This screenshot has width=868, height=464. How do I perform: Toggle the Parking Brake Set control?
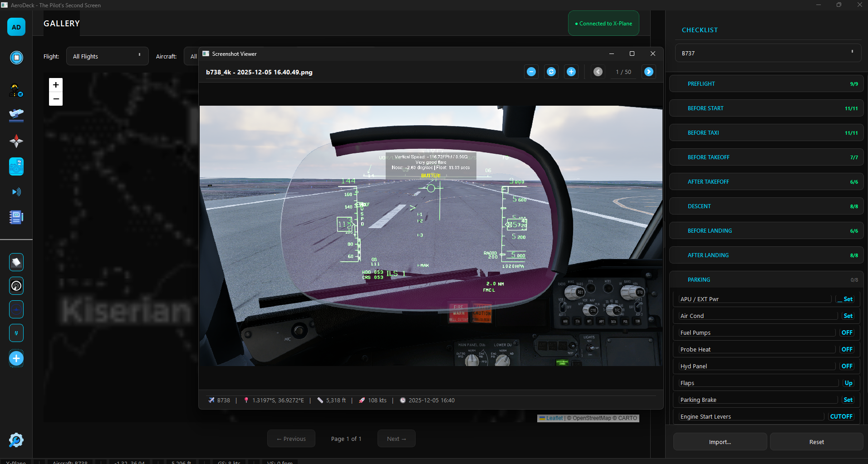(848, 400)
